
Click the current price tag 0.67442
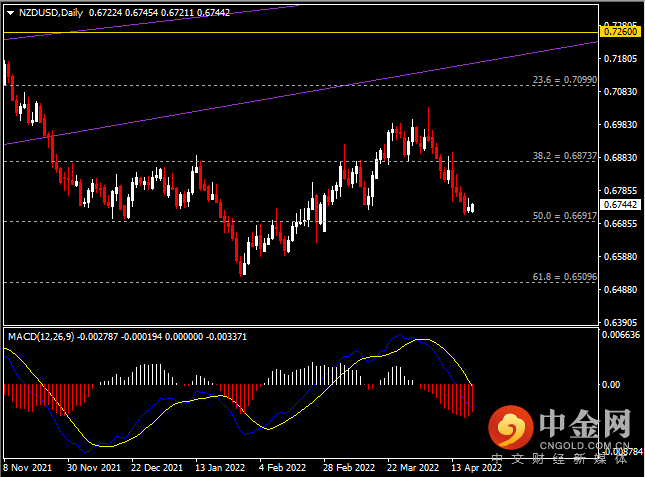pos(620,203)
